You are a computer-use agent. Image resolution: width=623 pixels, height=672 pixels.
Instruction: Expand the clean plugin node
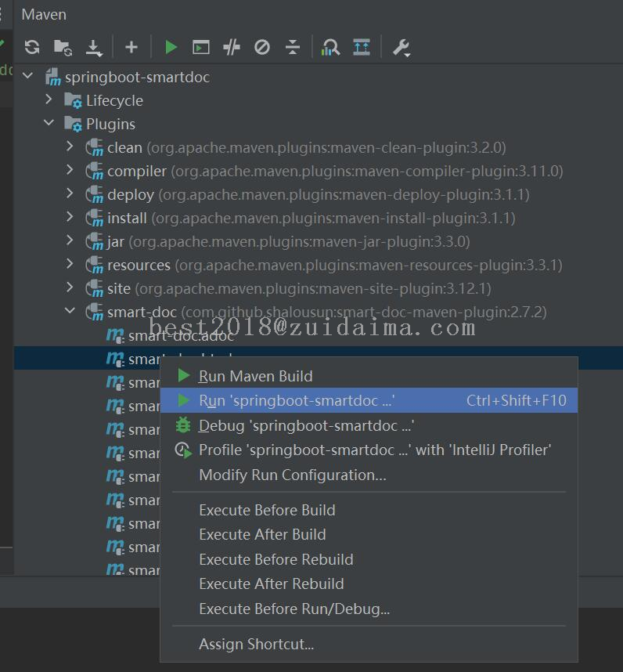(70, 146)
